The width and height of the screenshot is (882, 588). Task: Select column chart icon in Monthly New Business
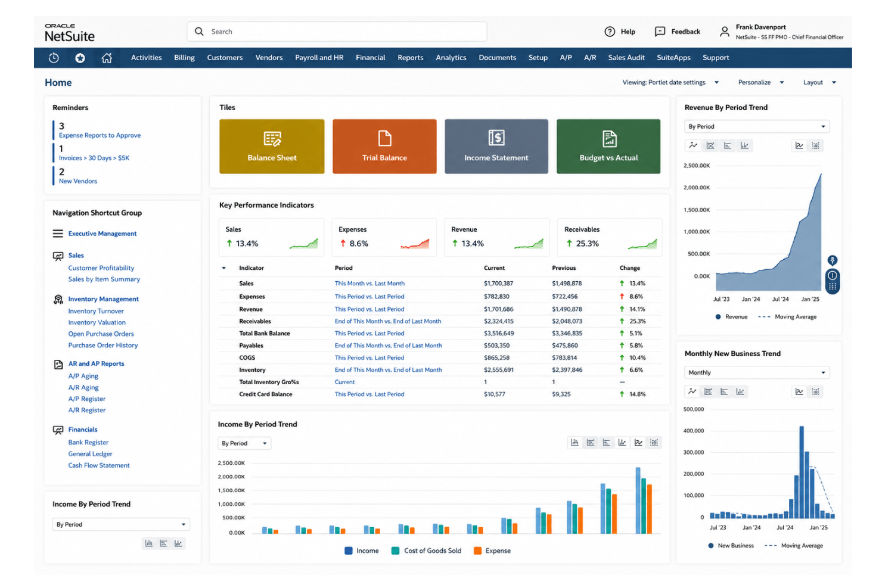(x=740, y=391)
